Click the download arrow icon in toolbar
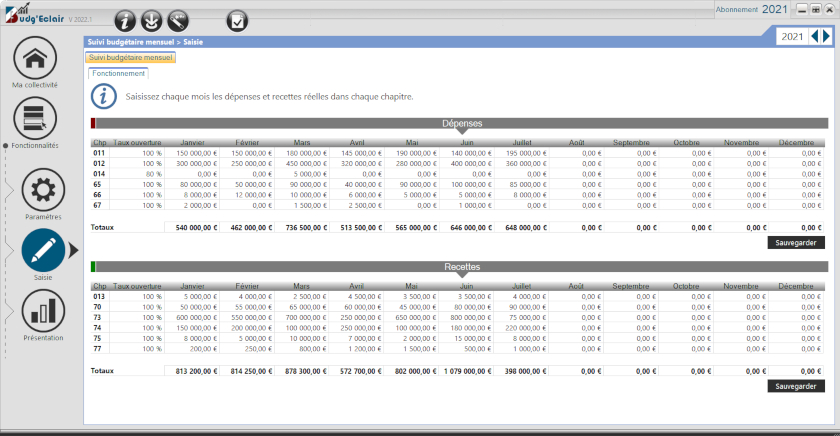 (151, 20)
